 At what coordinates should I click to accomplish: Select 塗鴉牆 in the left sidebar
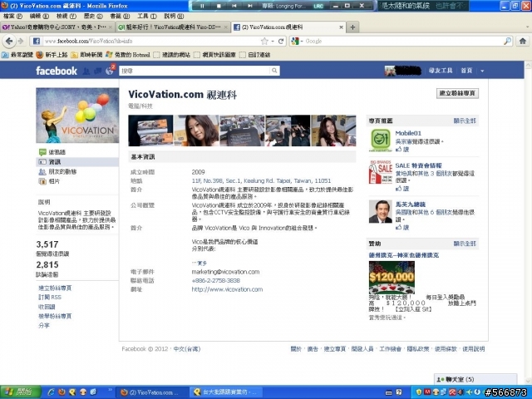[57, 152]
